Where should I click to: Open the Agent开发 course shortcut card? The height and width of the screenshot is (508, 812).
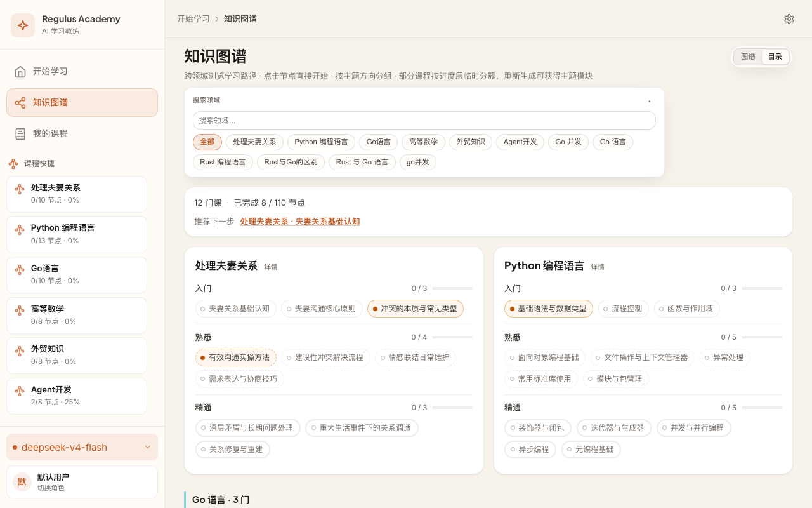click(x=77, y=396)
